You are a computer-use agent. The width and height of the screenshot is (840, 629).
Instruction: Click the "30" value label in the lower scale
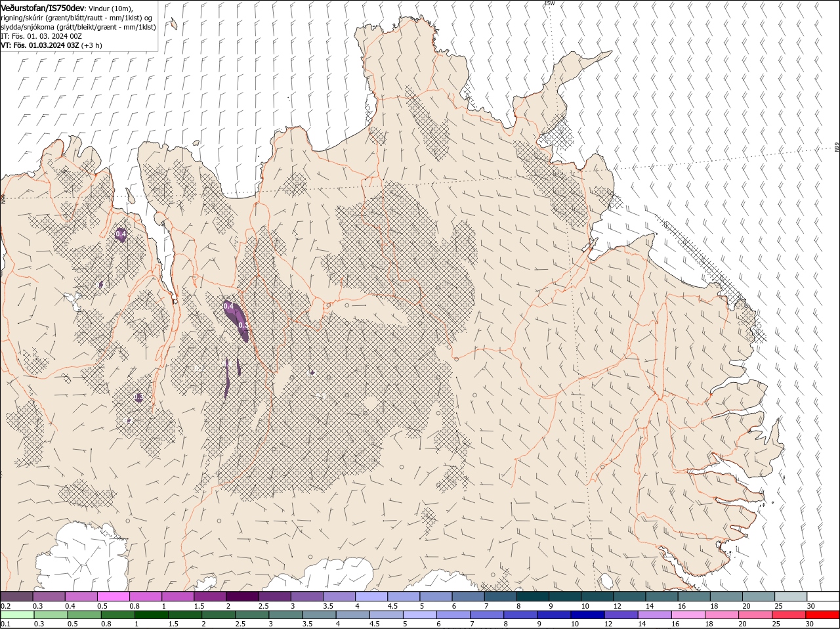[810, 624]
